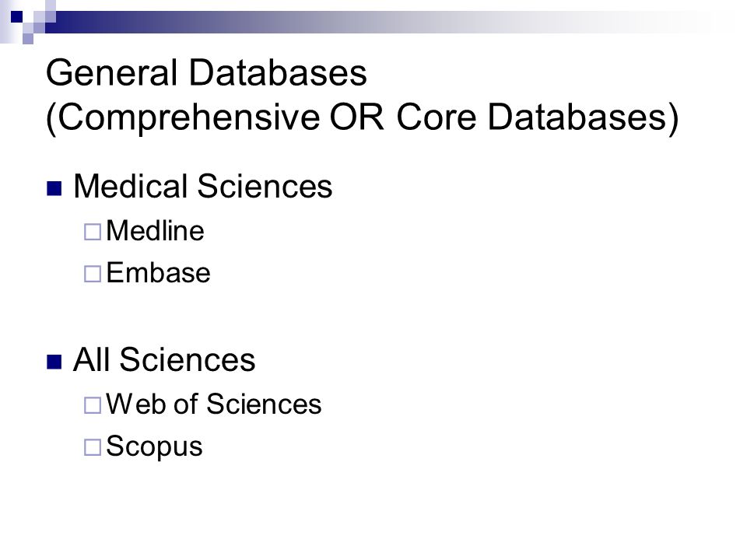
Task: Click the word Databases in the title
Action: click(x=279, y=73)
